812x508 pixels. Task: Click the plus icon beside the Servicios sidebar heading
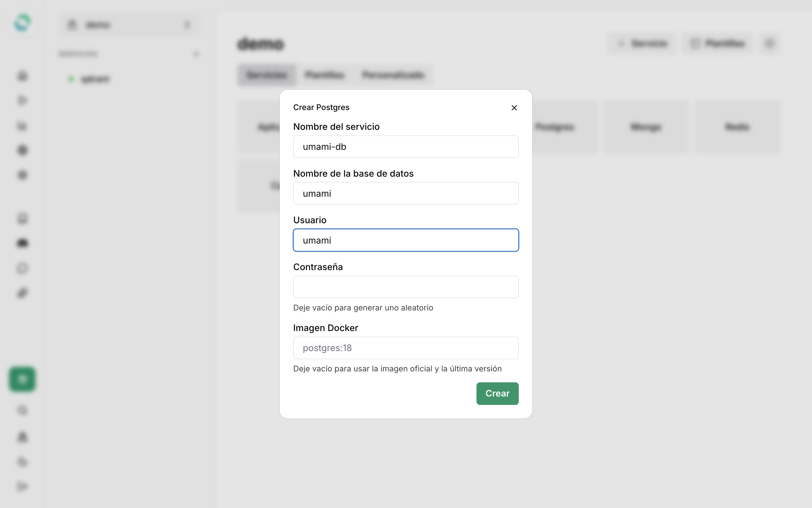[196, 54]
